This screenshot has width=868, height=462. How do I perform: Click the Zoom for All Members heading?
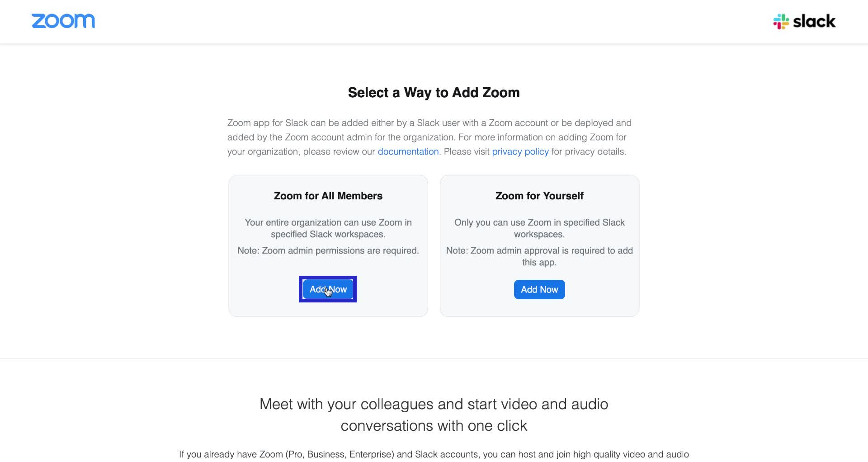[328, 195]
